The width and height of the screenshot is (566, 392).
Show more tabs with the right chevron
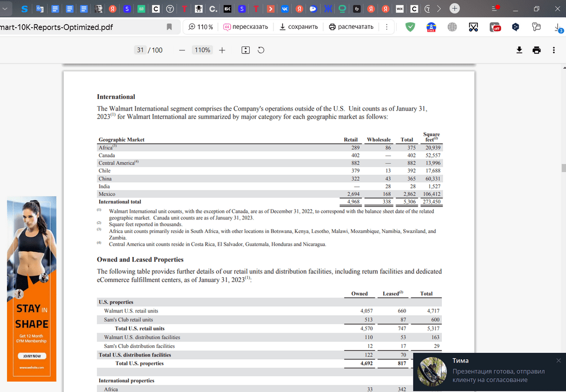coord(439,9)
